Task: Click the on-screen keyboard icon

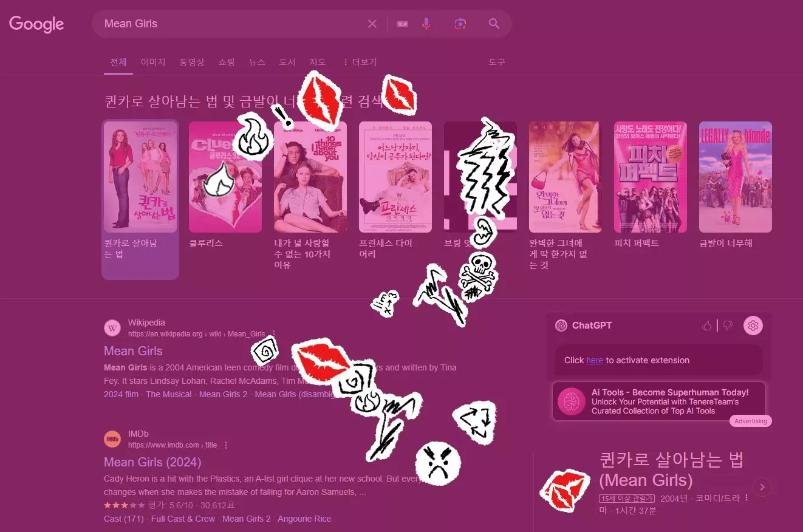Action: pyautogui.click(x=402, y=23)
